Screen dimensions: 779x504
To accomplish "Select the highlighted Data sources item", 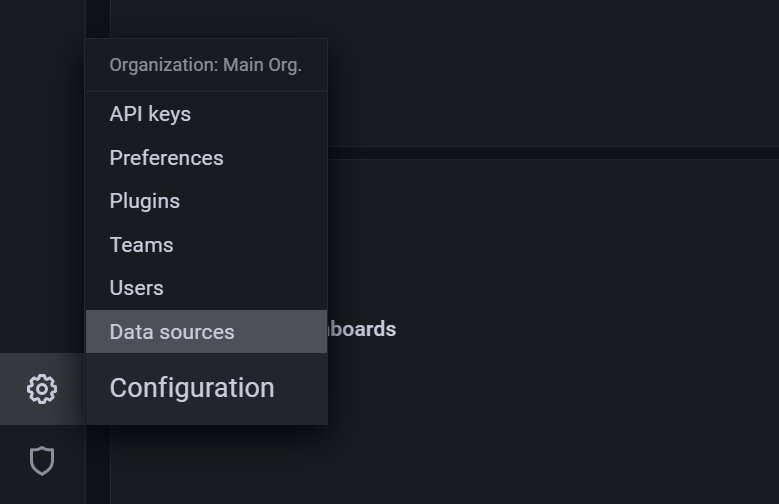I will (x=172, y=332).
